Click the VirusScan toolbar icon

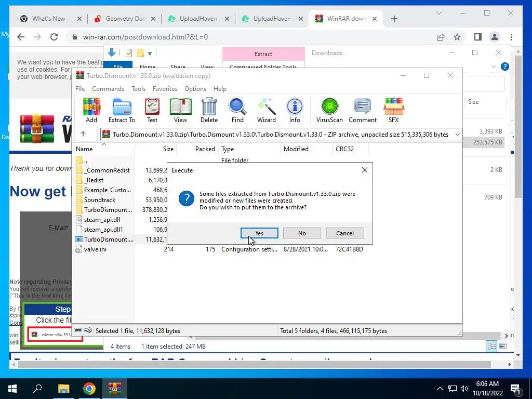pyautogui.click(x=329, y=110)
